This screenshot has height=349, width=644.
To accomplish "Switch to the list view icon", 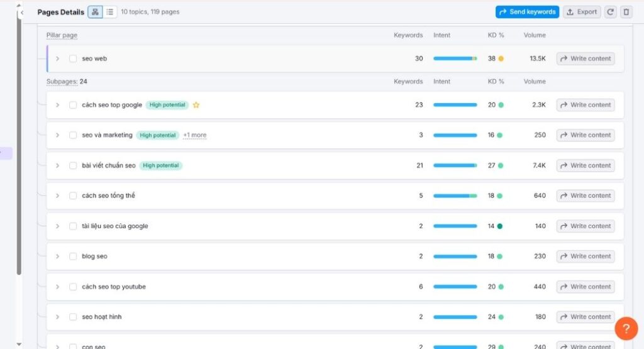I will [109, 12].
